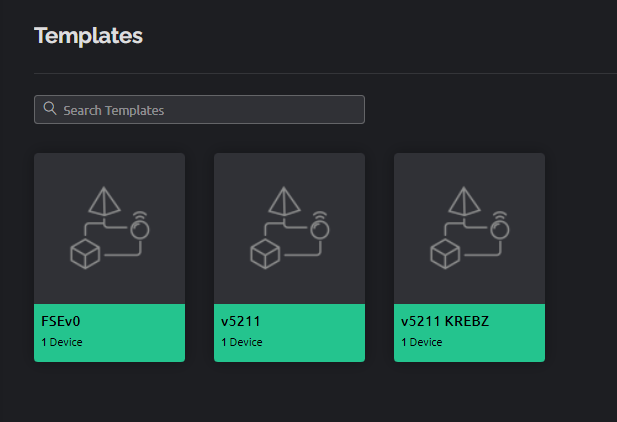Click the cube icon in v5211 KREBZ card
This screenshot has height=422, width=617.
coord(445,254)
